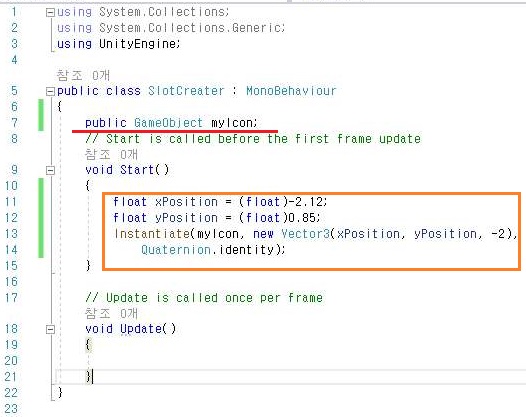Collapse the SlotCreater class block
Image resolution: width=526 pixels, height=417 pixels.
point(50,92)
